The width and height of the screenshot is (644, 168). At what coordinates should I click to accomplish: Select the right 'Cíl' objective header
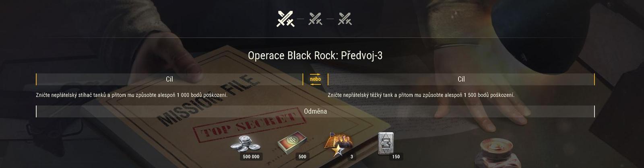461,79
